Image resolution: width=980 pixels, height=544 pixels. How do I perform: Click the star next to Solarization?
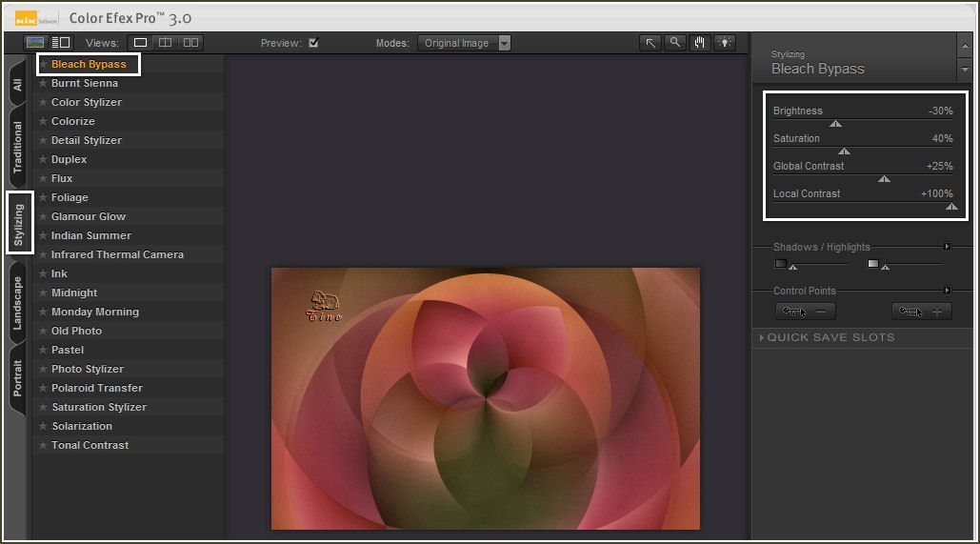43,426
